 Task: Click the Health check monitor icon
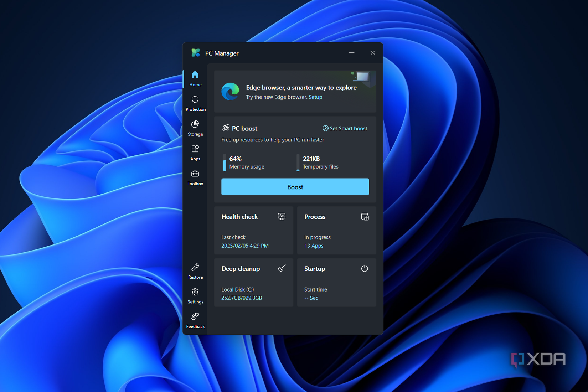pos(282,216)
